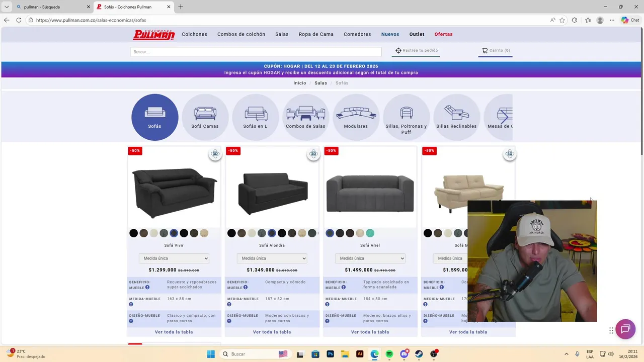Screen dimensions: 644x362
Task: Open the Sillas Reclinables category
Action: tap(456, 117)
